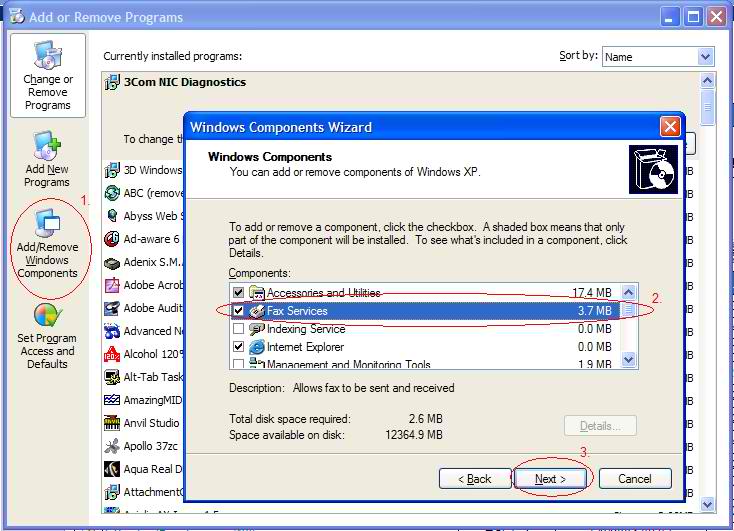Select the Aqua Real D program icon
Screen dimensions: 734x531
point(112,469)
